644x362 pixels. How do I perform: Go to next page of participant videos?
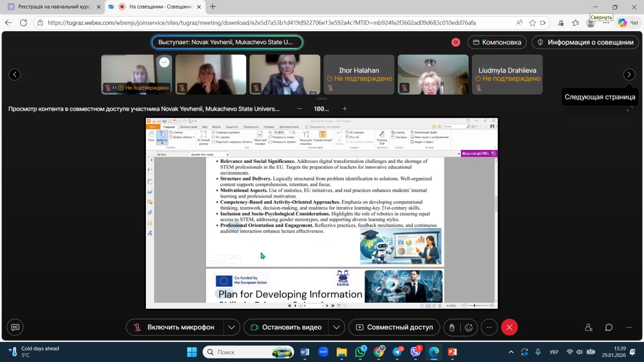point(629,74)
